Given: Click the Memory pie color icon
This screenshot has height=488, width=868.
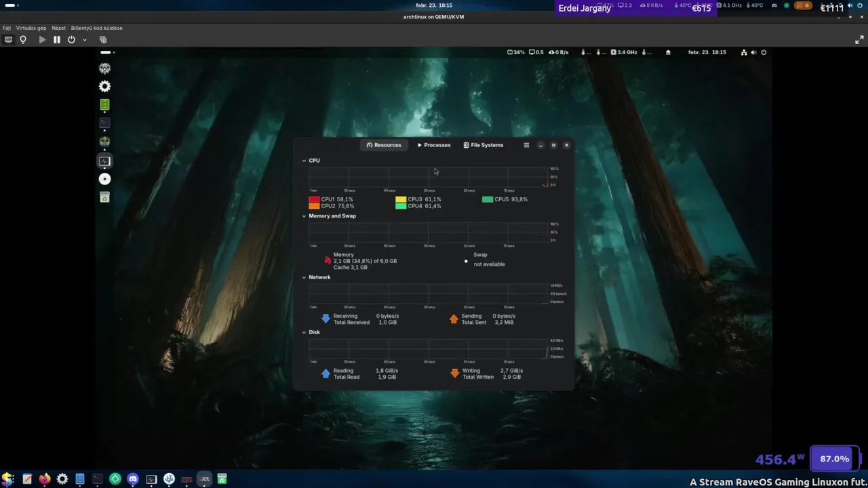Looking at the screenshot, I should click(x=328, y=260).
